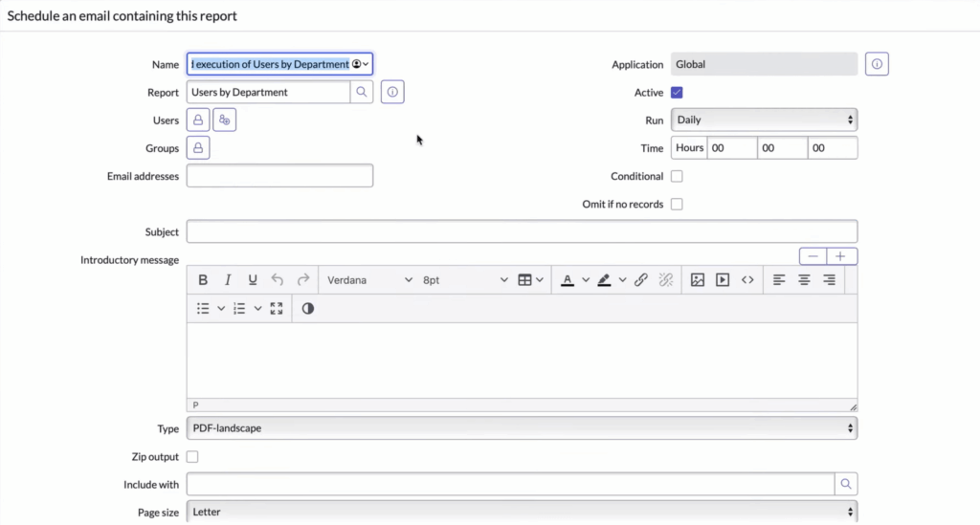Open the text color picker arrow
Screen dimensions: 980x525
point(585,280)
